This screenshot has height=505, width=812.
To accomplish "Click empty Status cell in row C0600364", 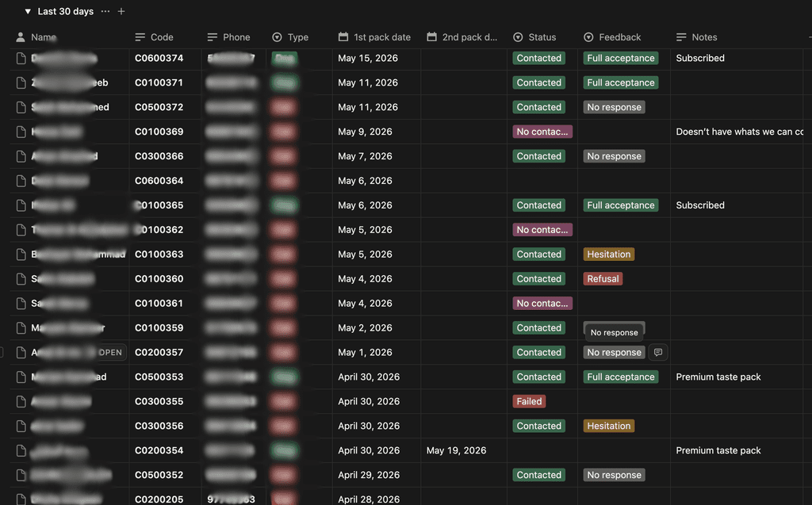I will tap(542, 181).
